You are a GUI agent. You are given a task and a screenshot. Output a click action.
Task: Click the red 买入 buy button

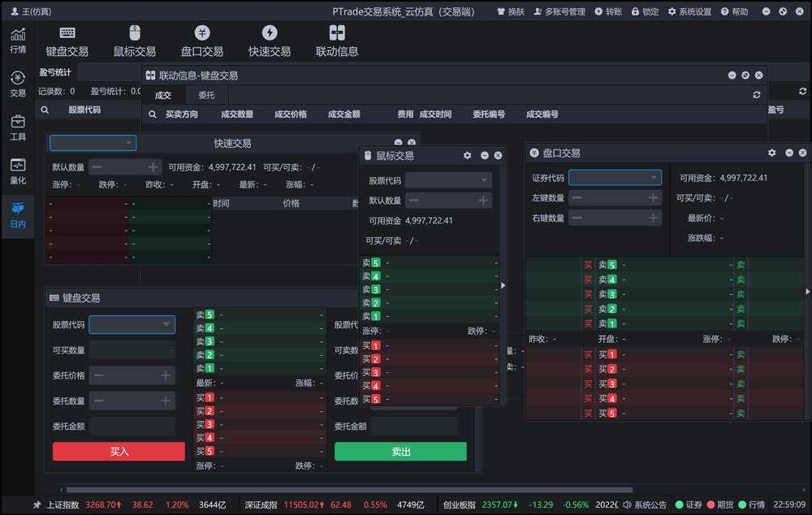coord(119,452)
